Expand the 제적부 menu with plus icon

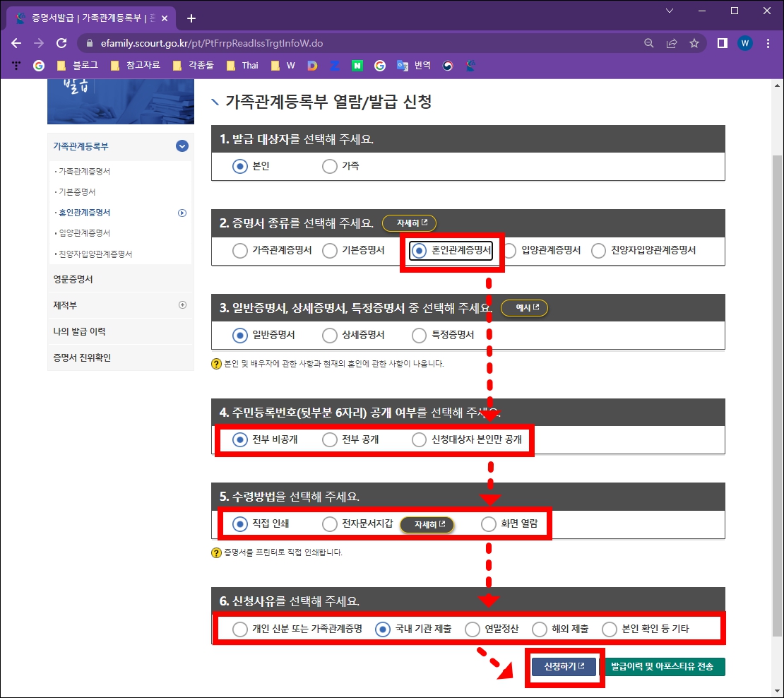point(182,305)
